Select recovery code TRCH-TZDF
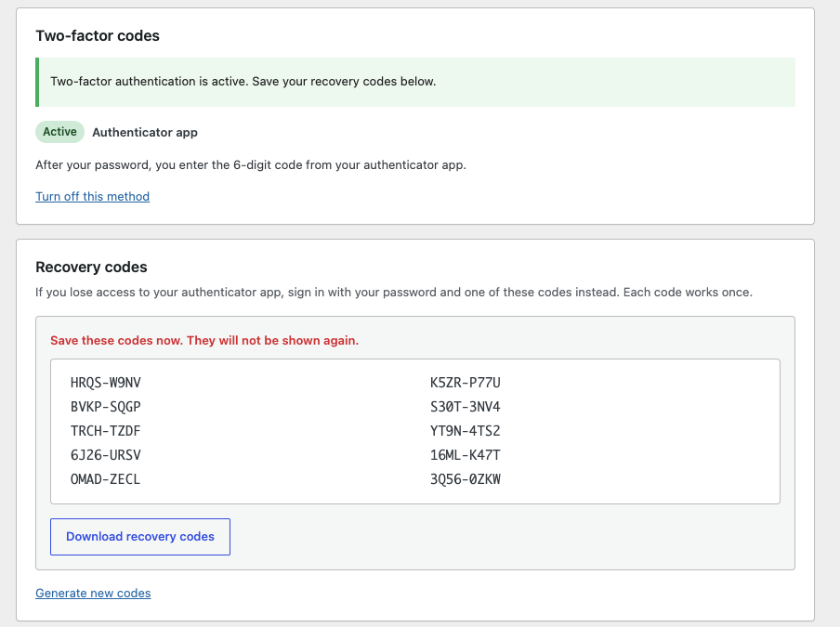The width and height of the screenshot is (840, 627). [x=106, y=431]
